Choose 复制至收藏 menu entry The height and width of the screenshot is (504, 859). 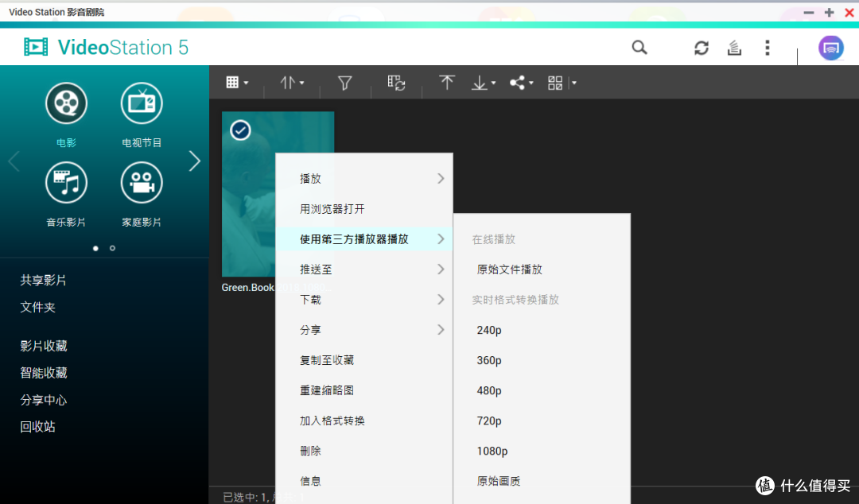(364, 360)
